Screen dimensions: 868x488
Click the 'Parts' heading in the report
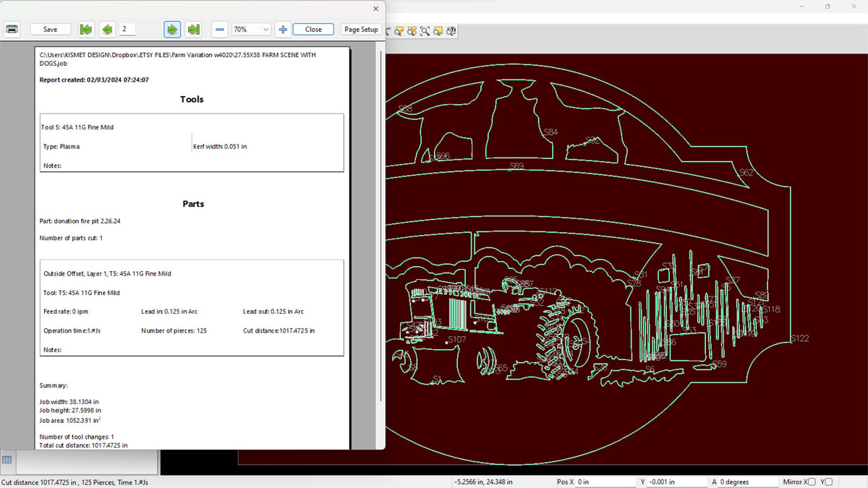(x=193, y=204)
